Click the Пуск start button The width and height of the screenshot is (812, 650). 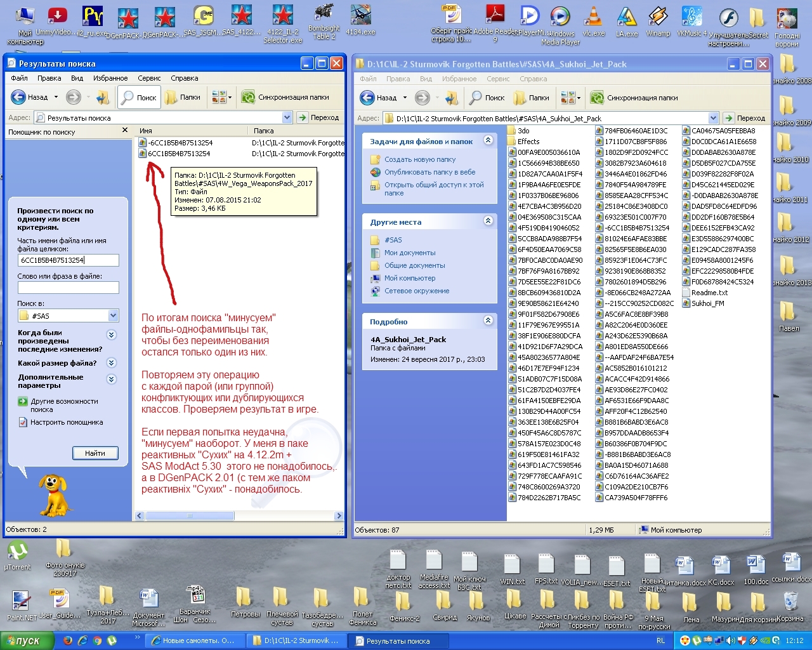click(26, 640)
